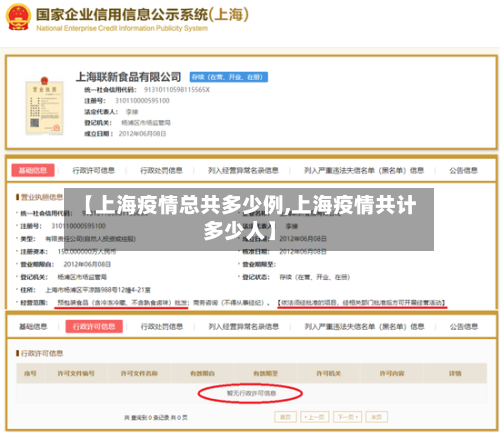The height and width of the screenshot is (439, 500).
Task: Select the 登记状态 value 存续（在营、开业、在册）
Action: point(315,277)
